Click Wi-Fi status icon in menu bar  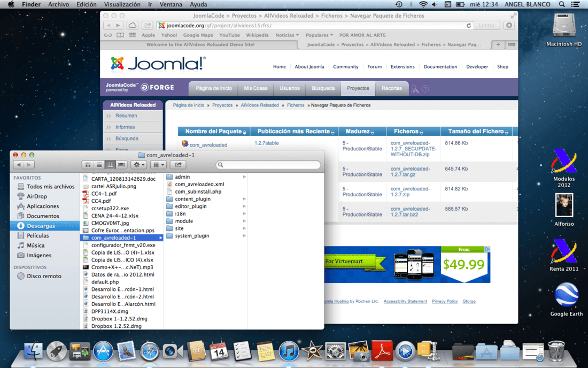pyautogui.click(x=423, y=4)
